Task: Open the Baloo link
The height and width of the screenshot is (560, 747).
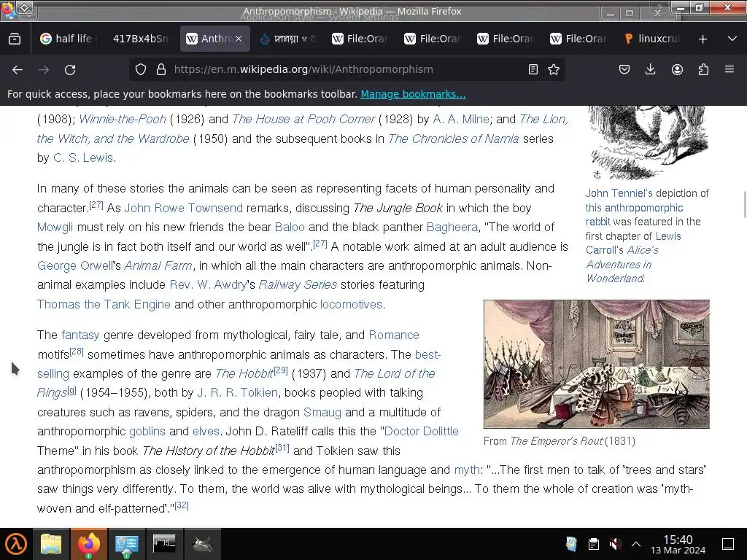Action: (290, 227)
